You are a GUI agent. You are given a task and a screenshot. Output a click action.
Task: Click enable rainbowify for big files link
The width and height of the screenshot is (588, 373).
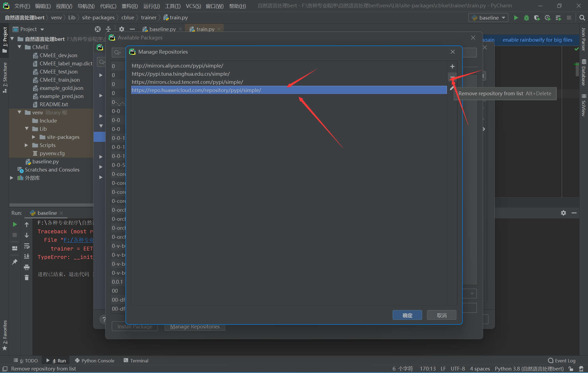537,40
